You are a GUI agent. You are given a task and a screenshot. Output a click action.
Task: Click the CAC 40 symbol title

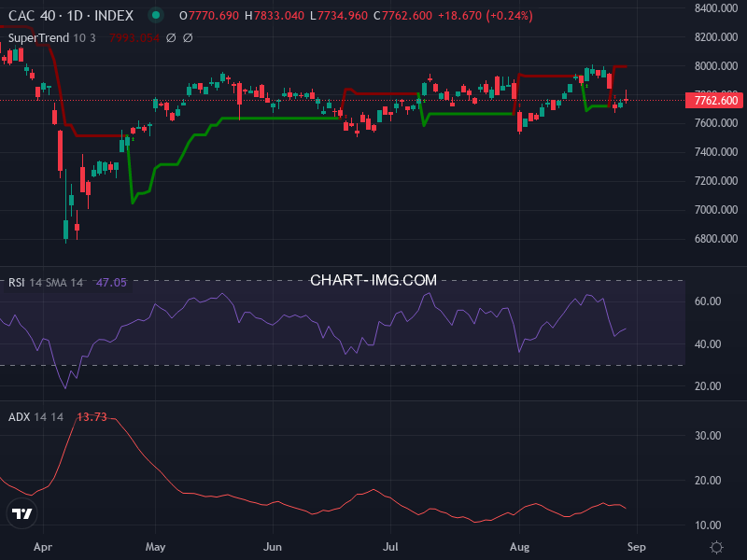point(71,16)
